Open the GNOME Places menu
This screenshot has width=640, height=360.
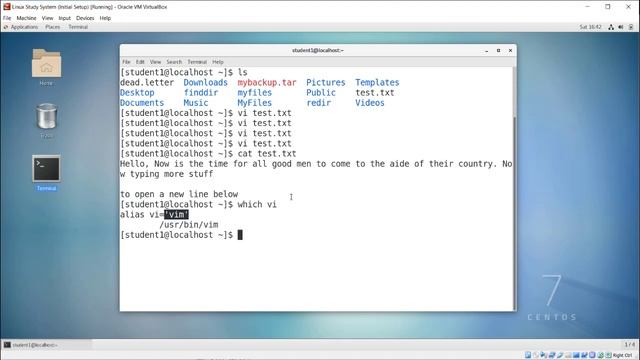[53, 27]
